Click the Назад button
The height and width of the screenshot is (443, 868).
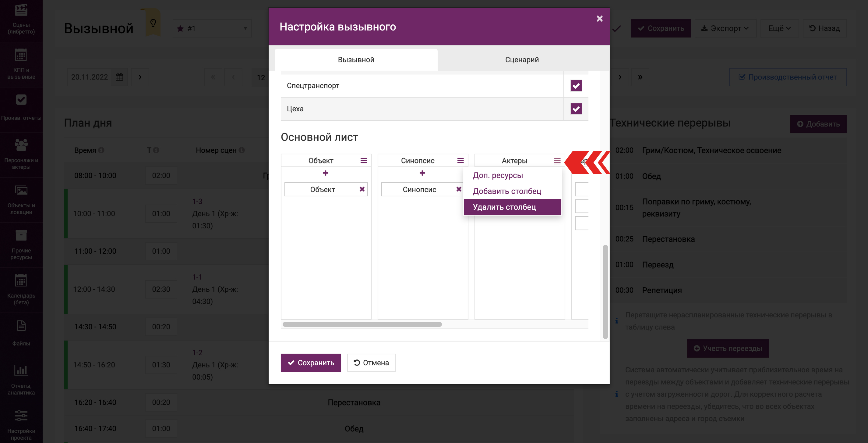[824, 28]
